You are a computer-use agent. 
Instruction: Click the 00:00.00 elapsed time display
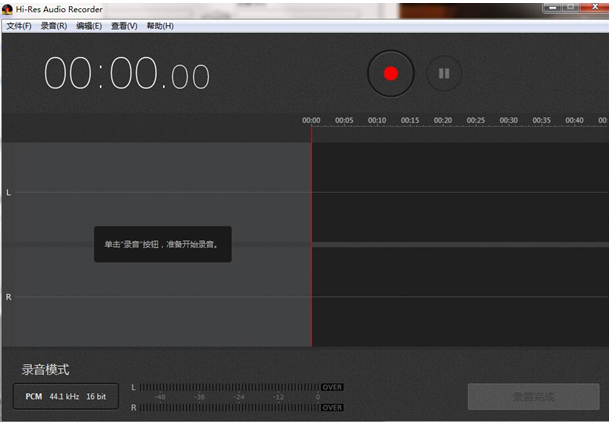(x=127, y=73)
